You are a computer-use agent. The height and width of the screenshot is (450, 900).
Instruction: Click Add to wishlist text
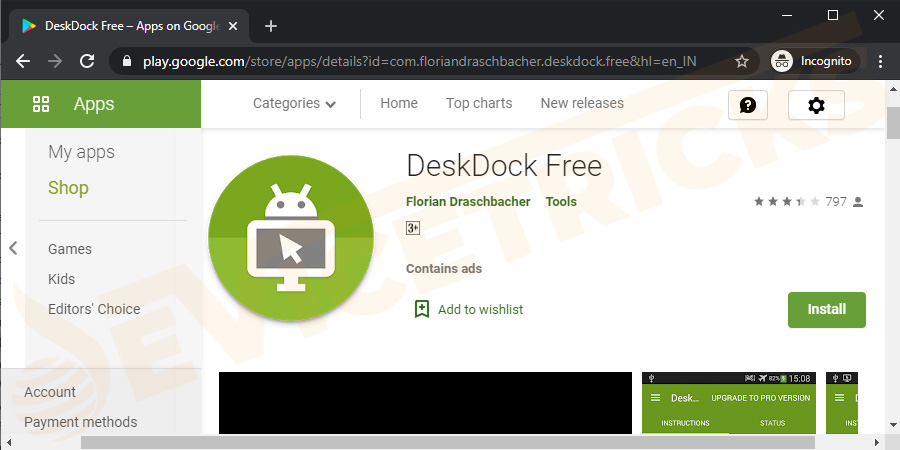(x=480, y=309)
